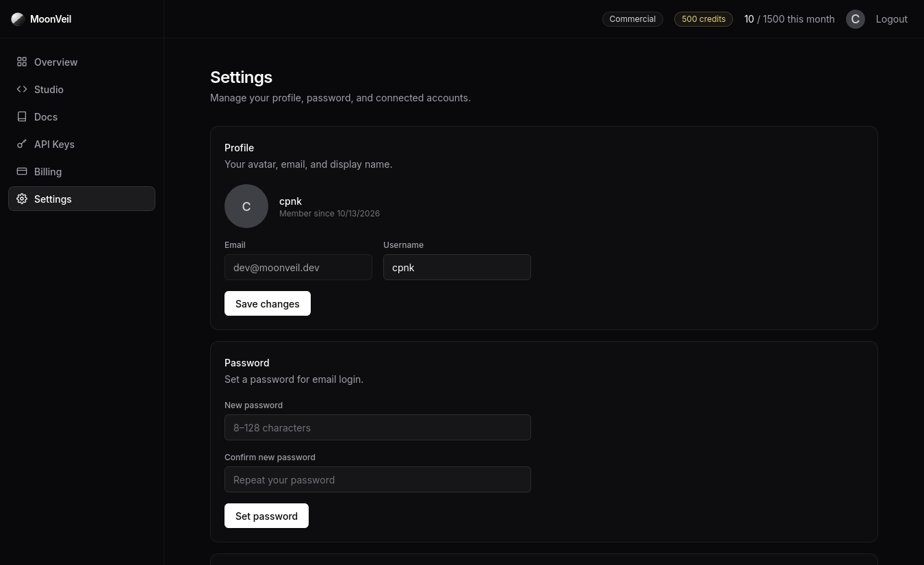Open the user avatar in top bar

pos(856,19)
